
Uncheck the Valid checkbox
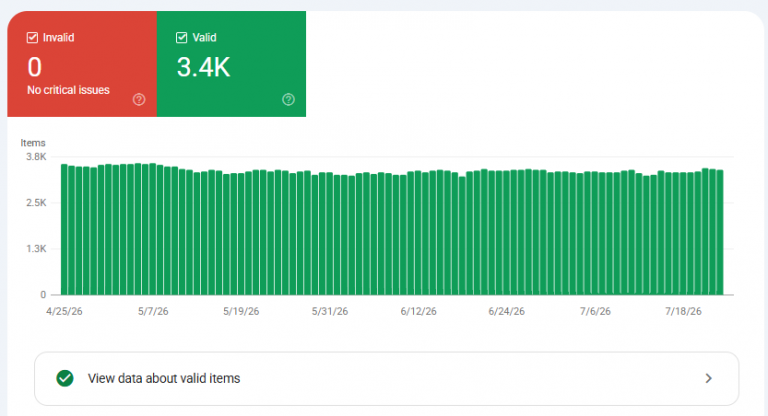coord(182,38)
